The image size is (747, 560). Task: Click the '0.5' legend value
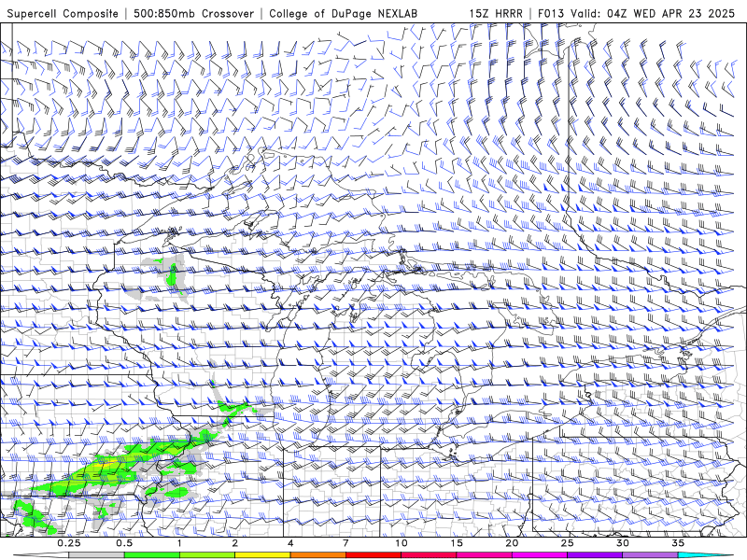[x=124, y=543]
